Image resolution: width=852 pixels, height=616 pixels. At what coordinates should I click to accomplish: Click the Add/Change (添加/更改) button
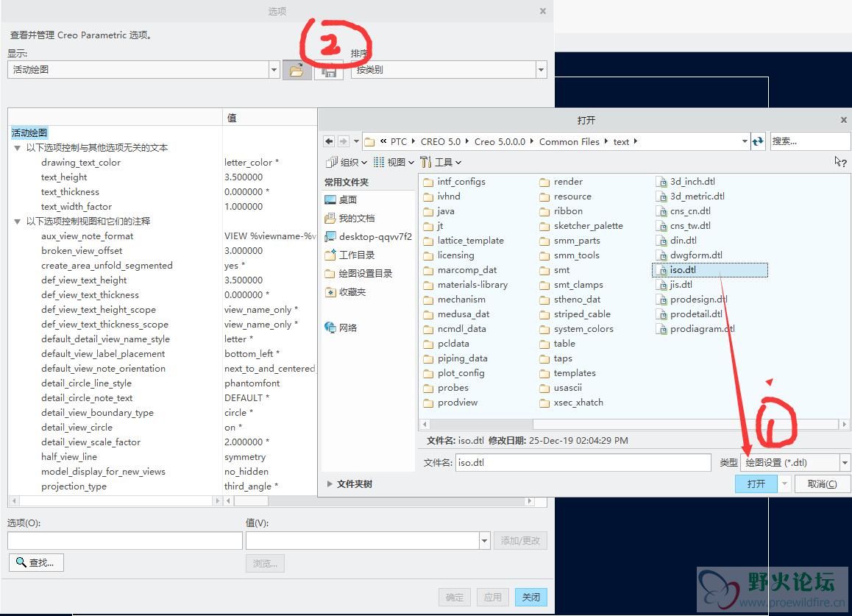point(520,540)
